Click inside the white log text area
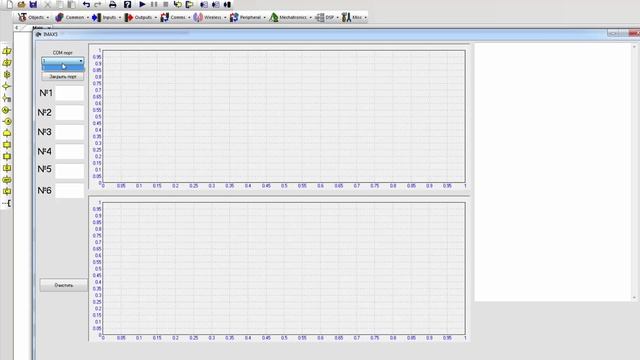 pos(553,172)
